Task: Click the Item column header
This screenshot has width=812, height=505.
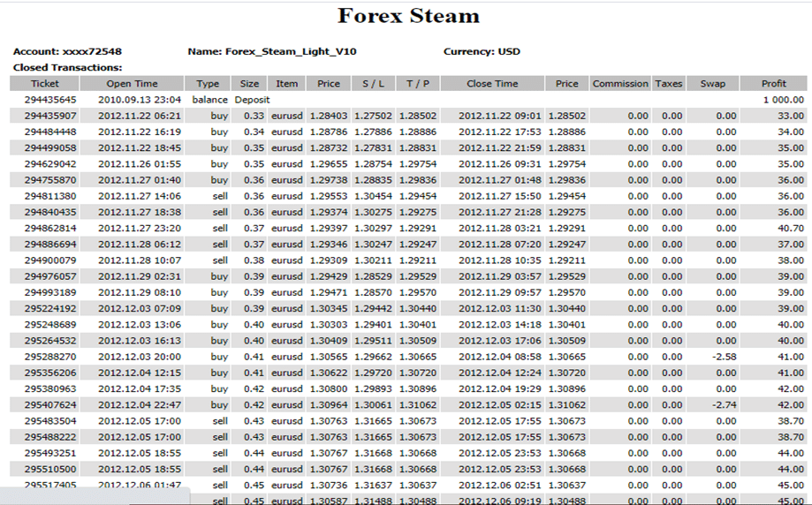Action: tap(286, 83)
